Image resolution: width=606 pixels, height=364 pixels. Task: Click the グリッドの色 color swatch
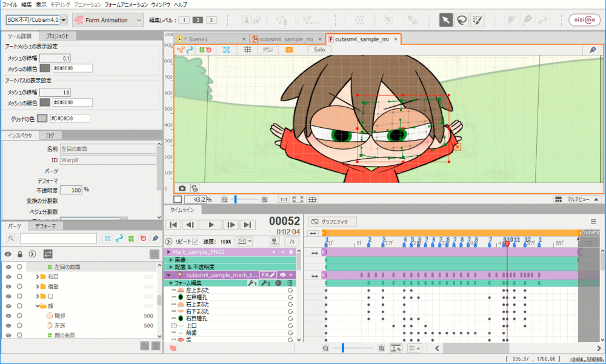tap(42, 119)
